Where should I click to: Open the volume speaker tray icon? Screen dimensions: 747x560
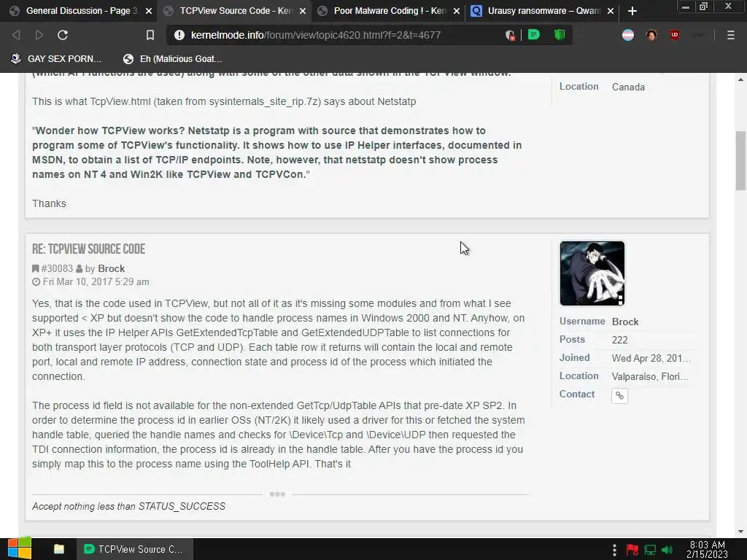pos(667,550)
